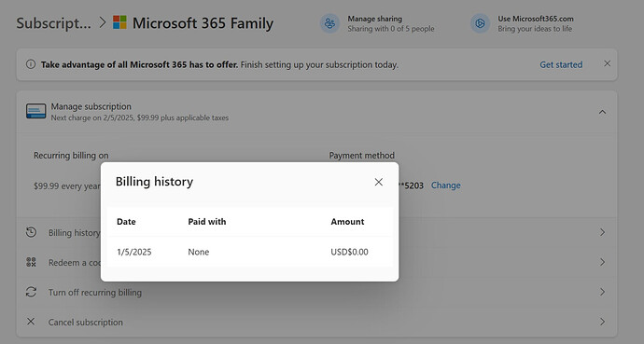Click the Payment method label
The height and width of the screenshot is (344, 644).
(361, 156)
